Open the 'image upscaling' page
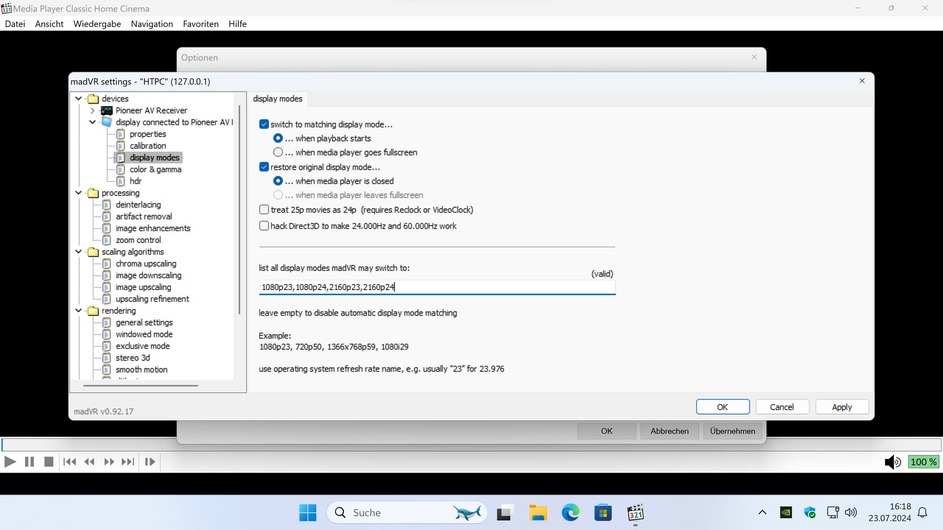The image size is (943, 530). (143, 287)
